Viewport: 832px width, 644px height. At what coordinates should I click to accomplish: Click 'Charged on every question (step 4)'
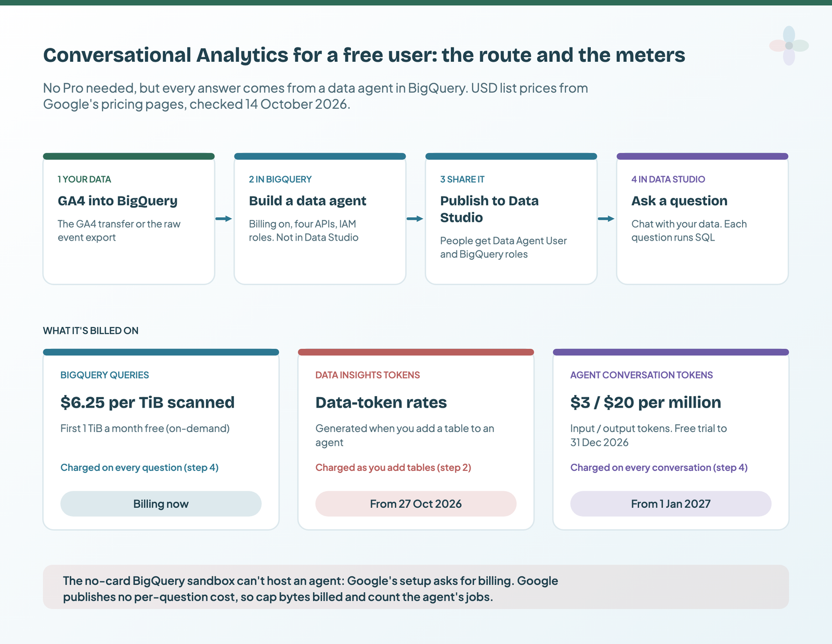click(x=139, y=467)
